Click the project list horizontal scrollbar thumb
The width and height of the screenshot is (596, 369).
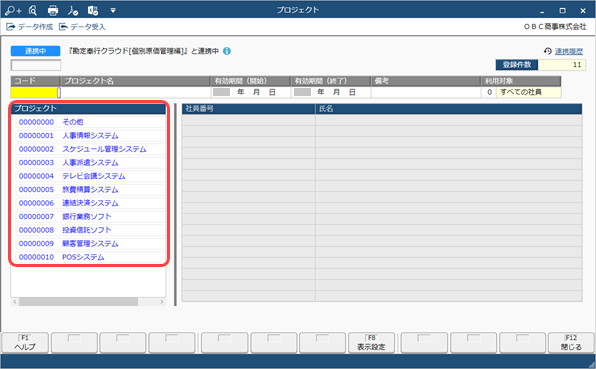(78, 302)
